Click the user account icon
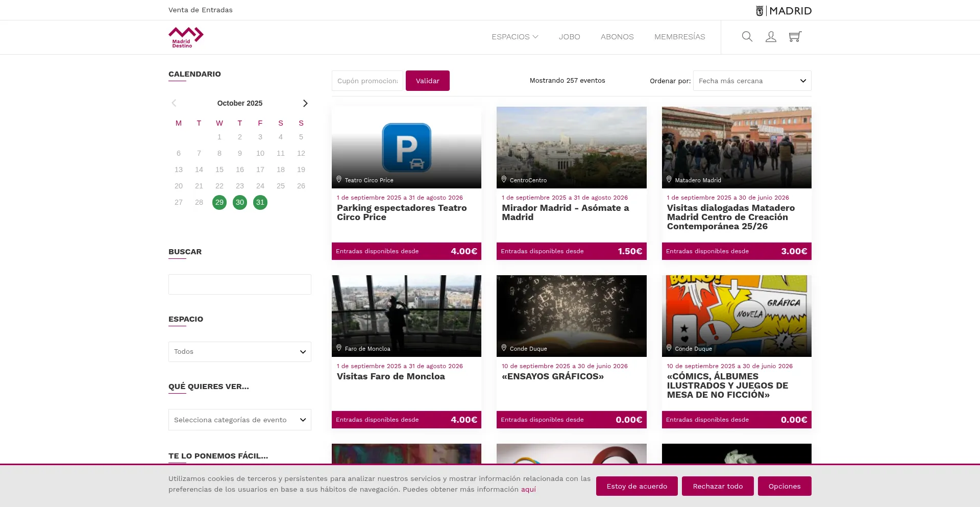This screenshot has height=507, width=980. [x=771, y=37]
